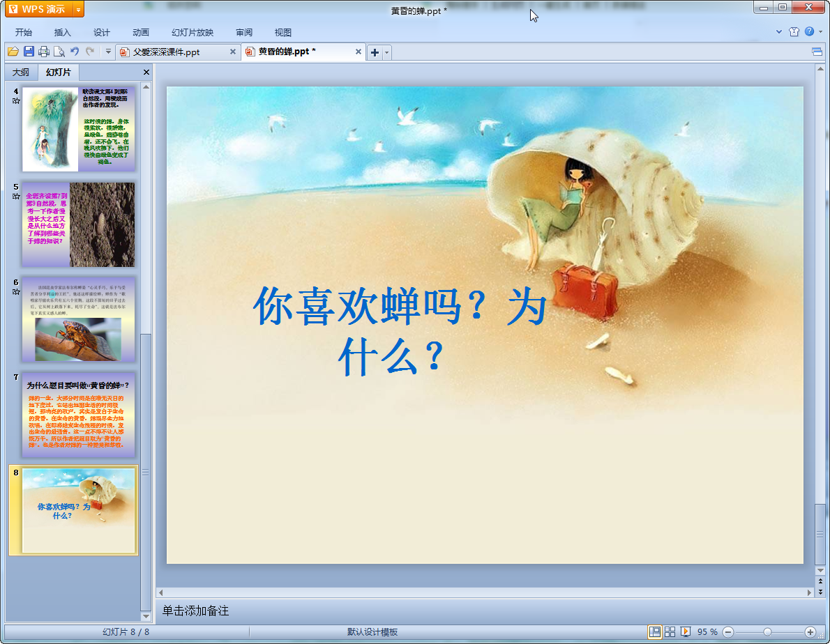Switch to the 黄昏的蝉.ppt document tab

[298, 52]
